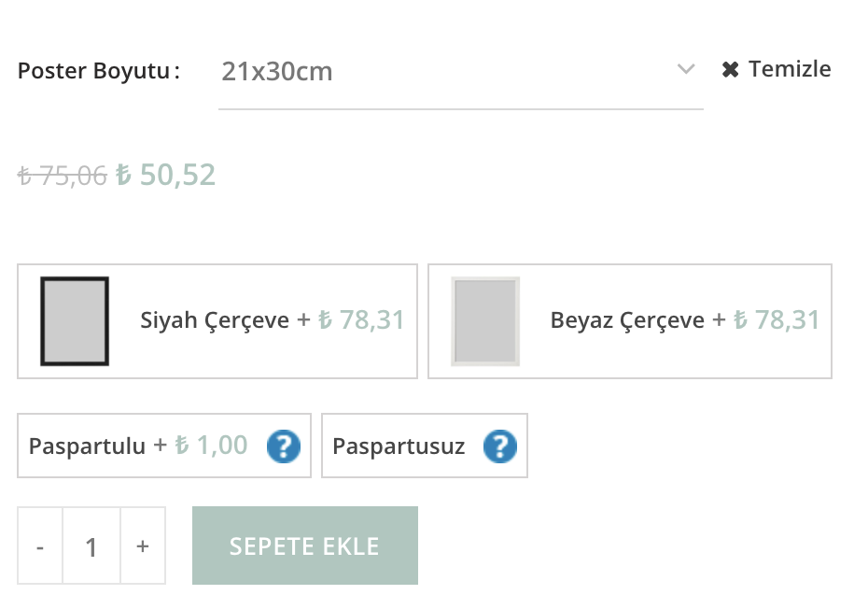Select the Beyaz Çerçeve option
This screenshot has height=609, width=868.
coord(630,321)
